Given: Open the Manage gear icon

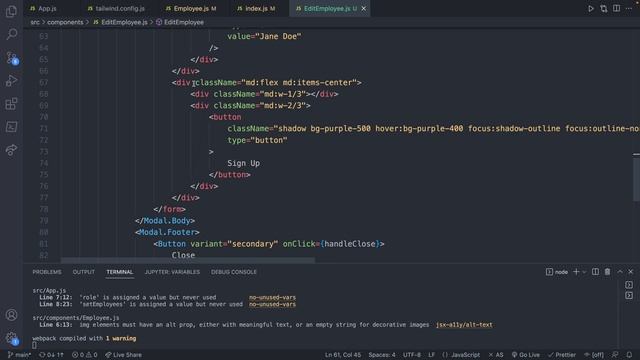Looking at the screenshot, I should click(x=11, y=338).
